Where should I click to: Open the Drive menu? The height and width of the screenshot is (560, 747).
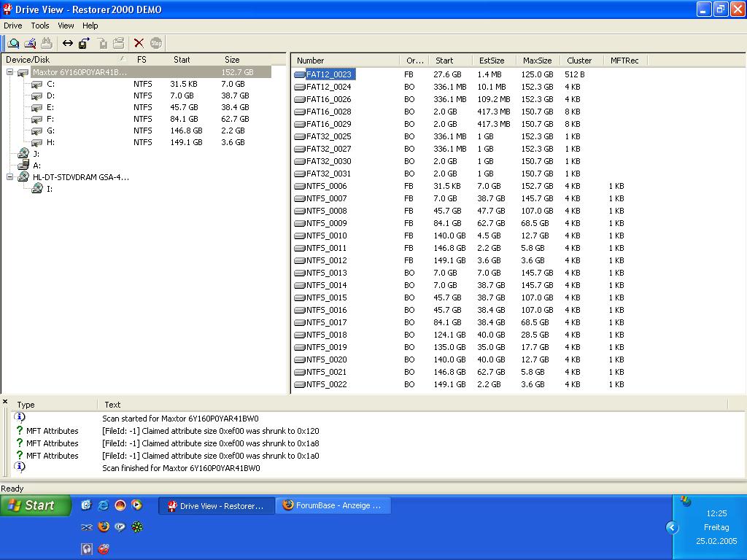(x=13, y=26)
